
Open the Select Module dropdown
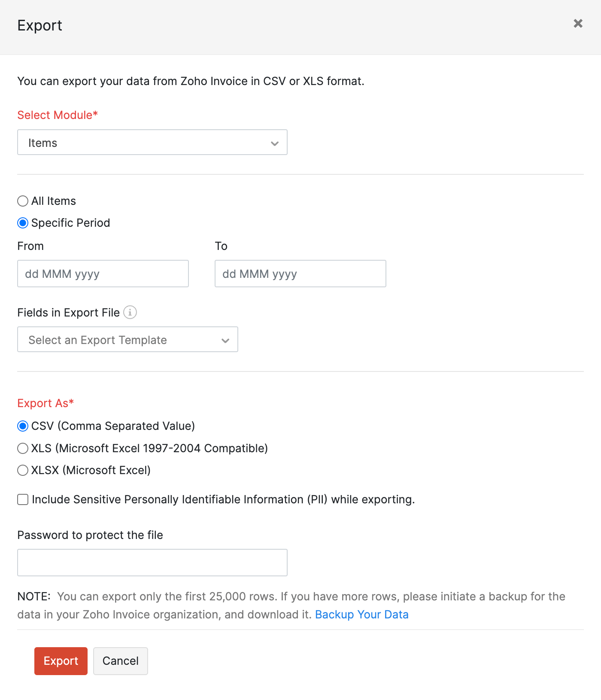click(x=152, y=143)
